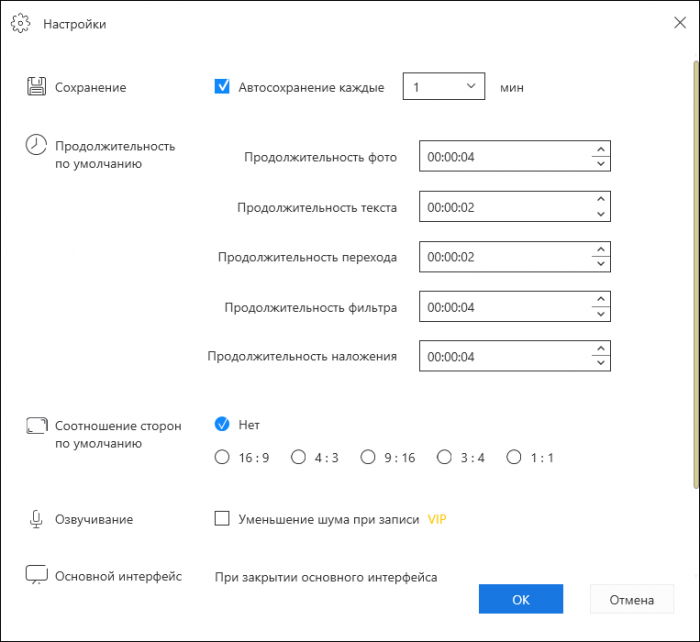Increase Продолжительность фото with up arrow

tap(600, 150)
